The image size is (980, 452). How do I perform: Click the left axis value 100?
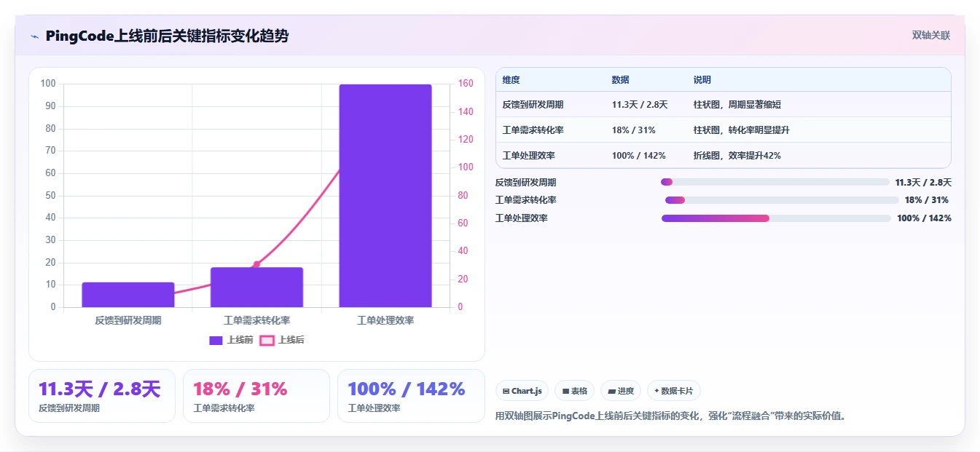(48, 84)
